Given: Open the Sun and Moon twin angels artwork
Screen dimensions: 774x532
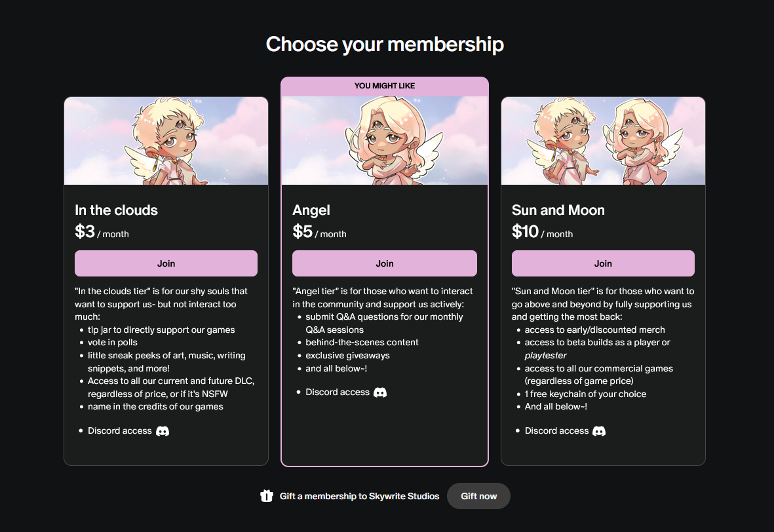Looking at the screenshot, I should 603,141.
